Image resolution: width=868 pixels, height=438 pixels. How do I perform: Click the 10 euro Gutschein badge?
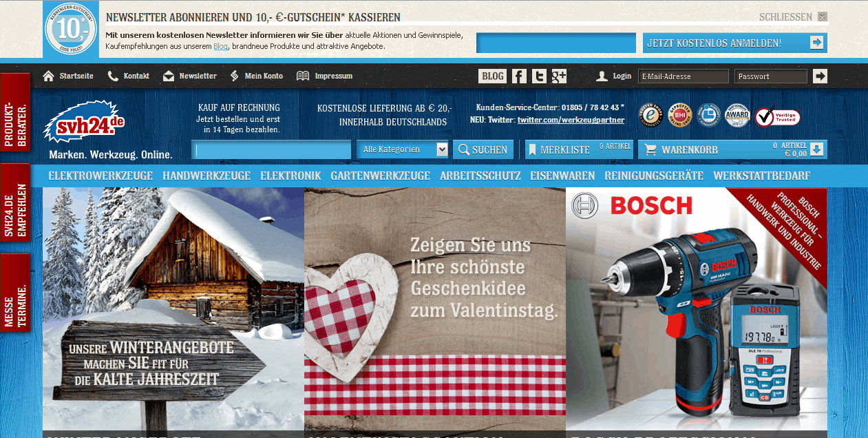click(70, 30)
